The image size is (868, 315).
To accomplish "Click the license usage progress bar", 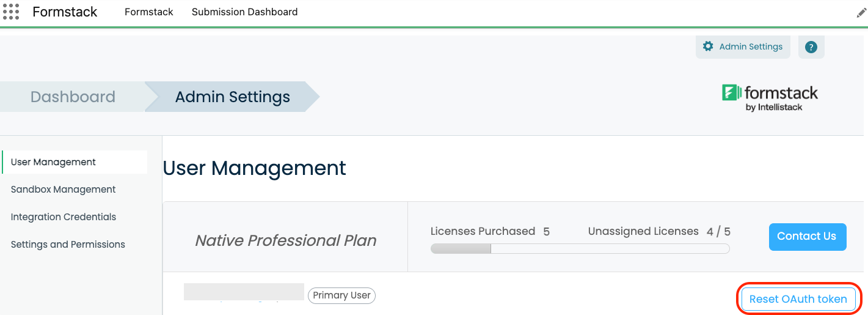I will (580, 248).
